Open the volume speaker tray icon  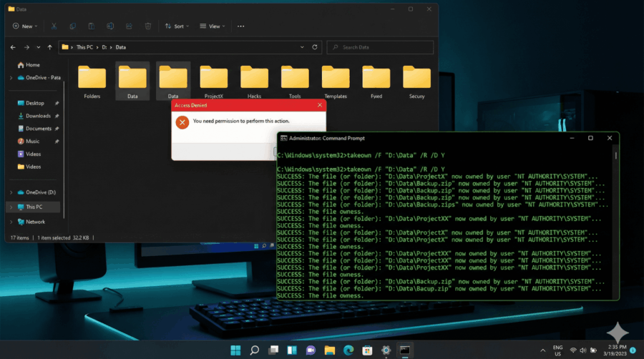(583, 350)
